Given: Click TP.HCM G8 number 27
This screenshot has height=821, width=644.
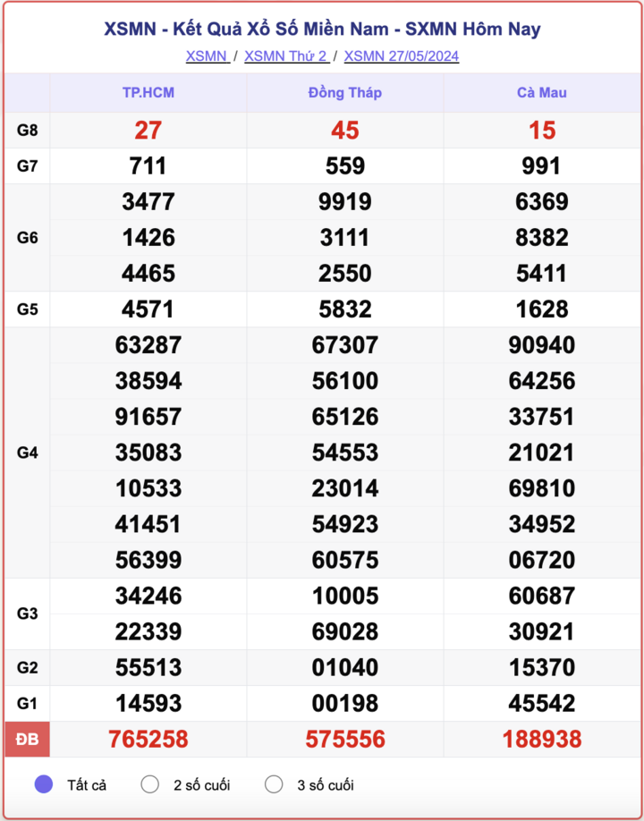Looking at the screenshot, I should tap(148, 131).
